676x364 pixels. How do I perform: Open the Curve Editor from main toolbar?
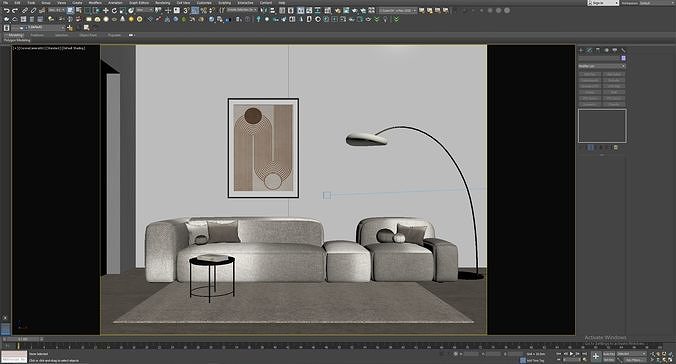pos(309,10)
